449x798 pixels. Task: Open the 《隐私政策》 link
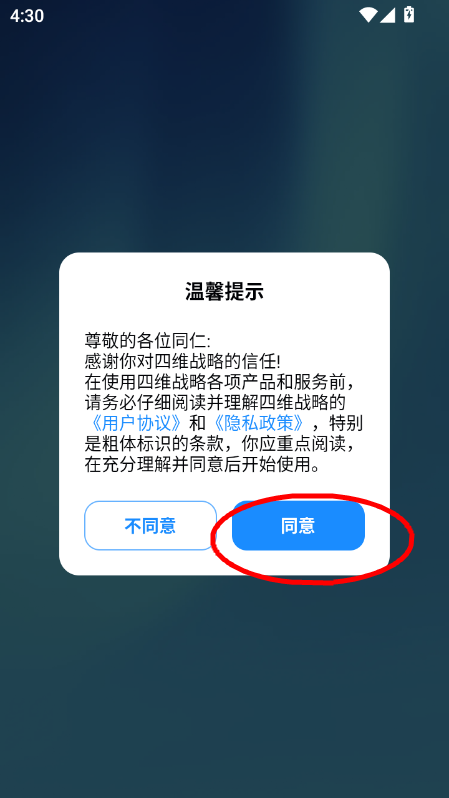coord(259,423)
